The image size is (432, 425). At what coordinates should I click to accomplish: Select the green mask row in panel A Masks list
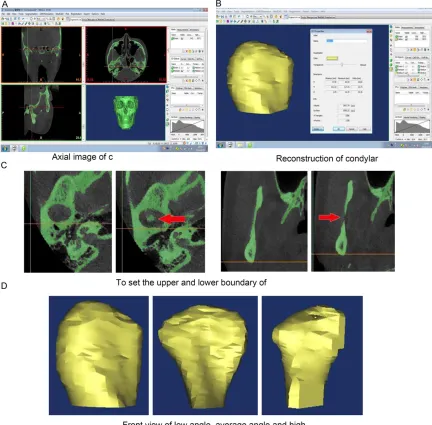[x=187, y=39]
